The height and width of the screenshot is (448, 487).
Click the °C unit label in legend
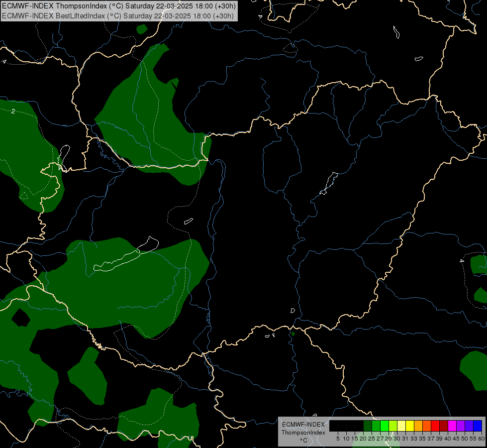304,441
